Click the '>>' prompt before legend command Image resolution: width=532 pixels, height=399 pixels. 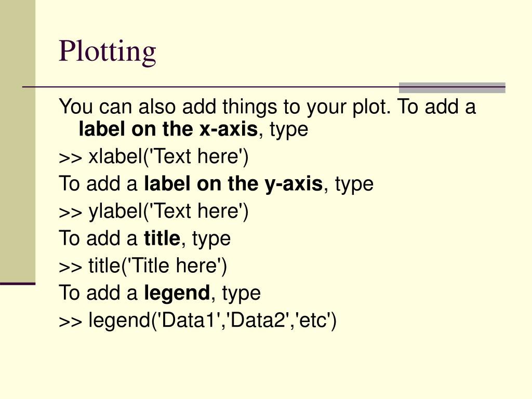[x=71, y=322]
